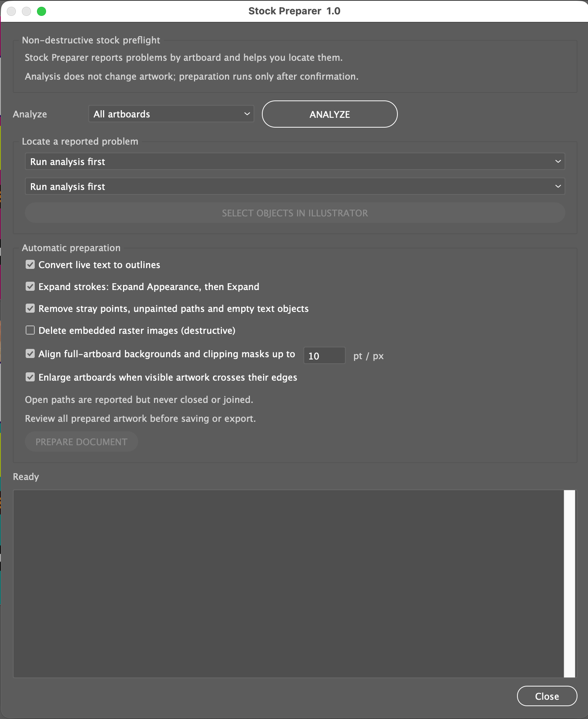The width and height of the screenshot is (588, 719).
Task: Close the Stock Preparer dialog
Action: 547,696
